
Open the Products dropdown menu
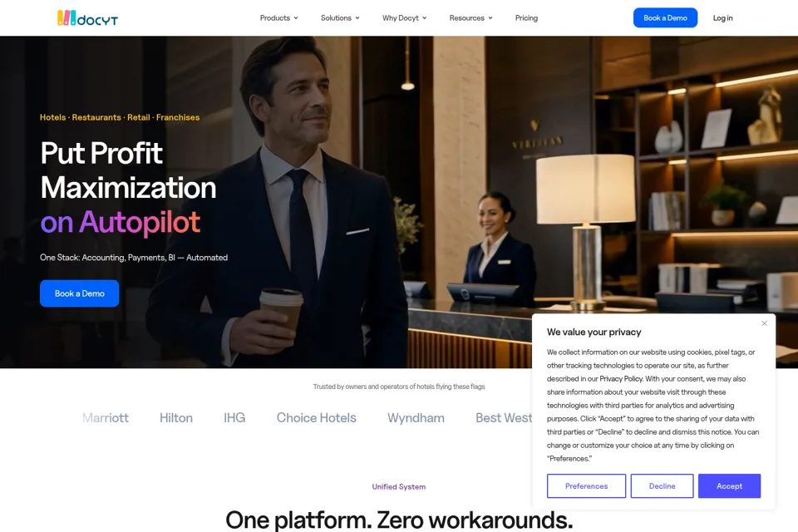pos(279,17)
